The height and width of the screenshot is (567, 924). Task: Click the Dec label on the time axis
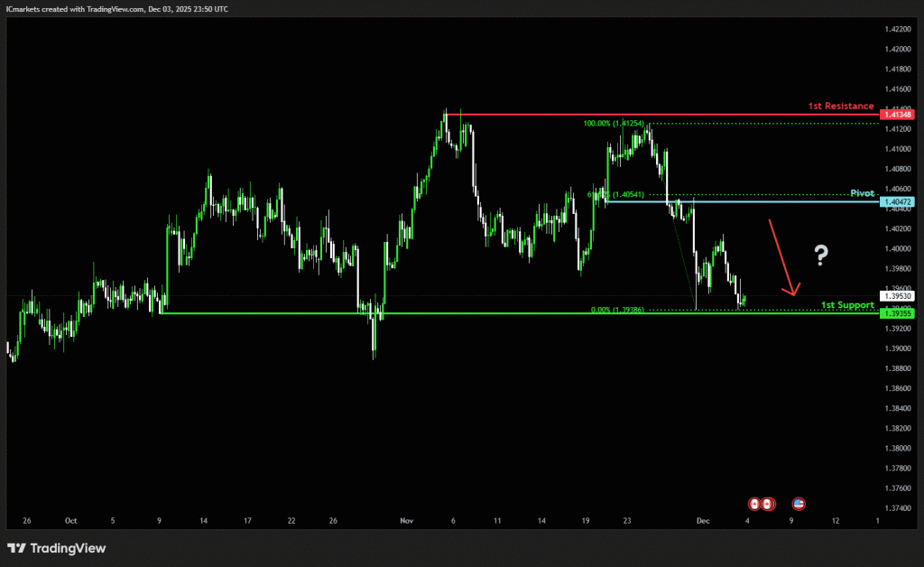(x=701, y=521)
